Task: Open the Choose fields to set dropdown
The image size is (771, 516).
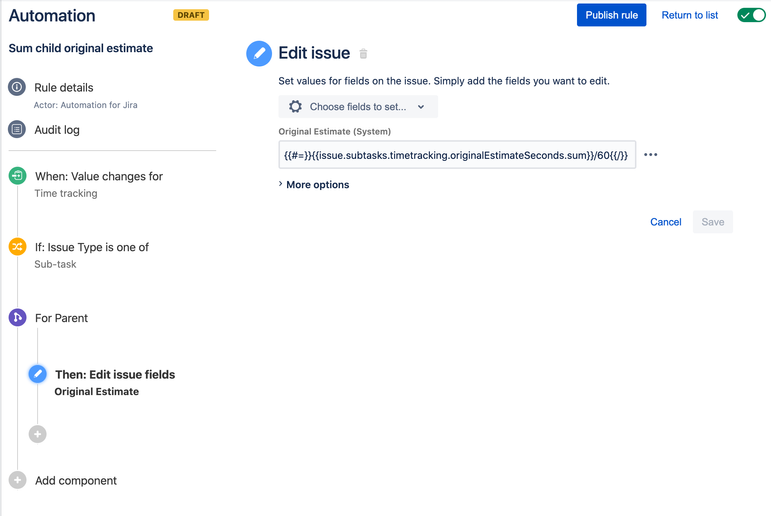Action: point(358,107)
